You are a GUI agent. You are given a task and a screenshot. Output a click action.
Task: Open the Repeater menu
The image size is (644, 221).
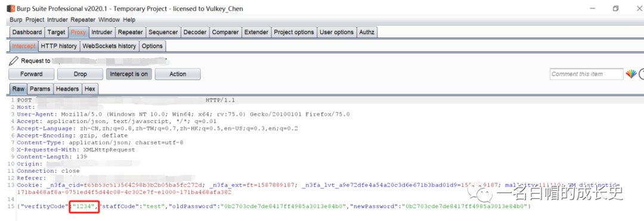[82, 20]
